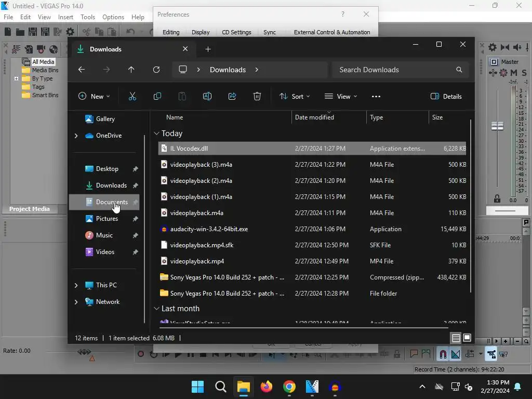Expand the By Type folder in Project Media
This screenshot has width=532, height=399.
click(16, 78)
